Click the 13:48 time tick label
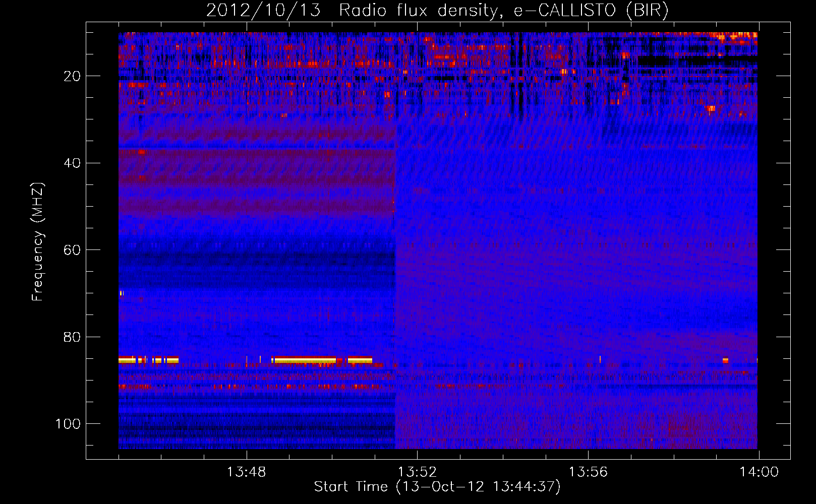The width and height of the screenshot is (816, 504). (x=246, y=472)
